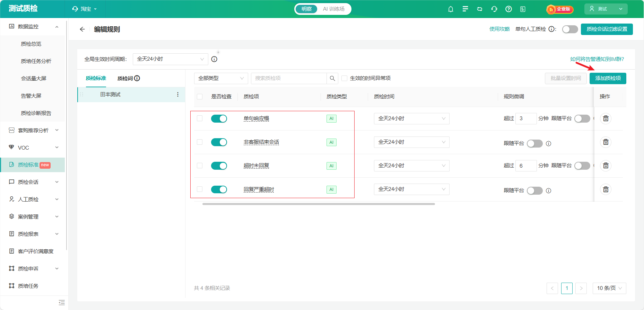The width and height of the screenshot is (644, 310).
Task: Toggle 跟随平台 for 非客服结束会话
Action: [535, 143]
